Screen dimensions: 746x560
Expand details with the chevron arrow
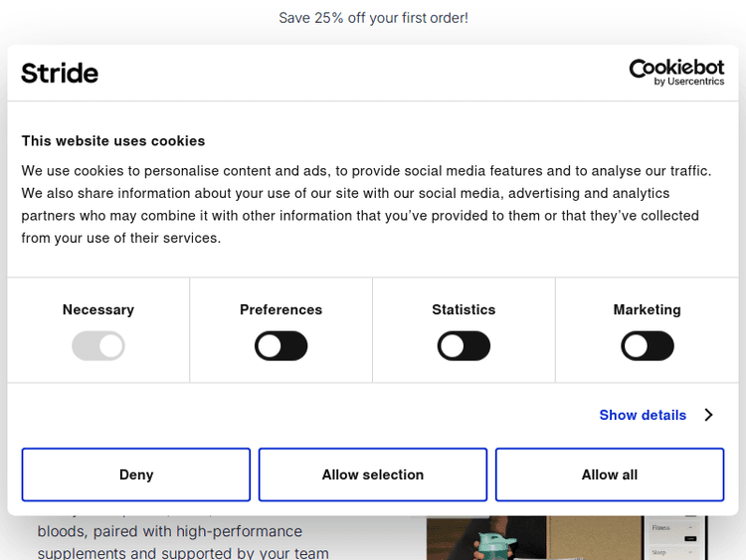pyautogui.click(x=708, y=415)
